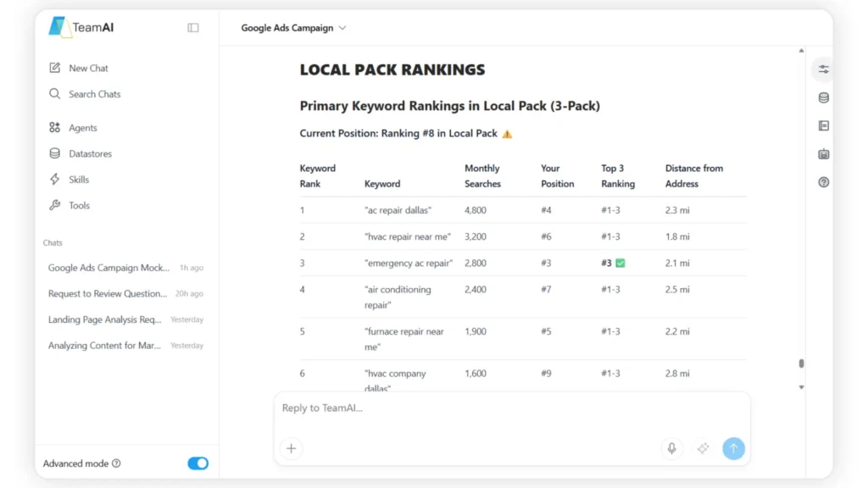Click the scroll down arrow
Screen dimensions: 868x488
pyautogui.click(x=801, y=387)
